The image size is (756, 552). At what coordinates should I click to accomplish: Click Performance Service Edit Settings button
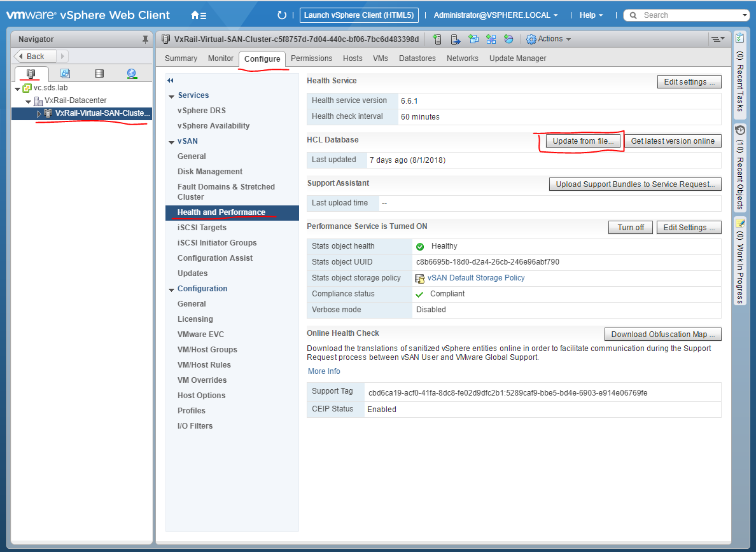pos(689,228)
